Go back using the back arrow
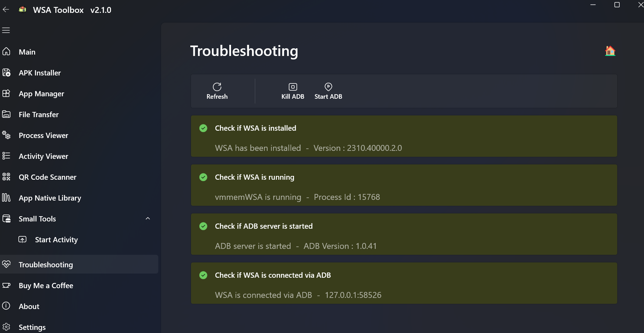Viewport: 644px width, 333px height. pyautogui.click(x=6, y=10)
